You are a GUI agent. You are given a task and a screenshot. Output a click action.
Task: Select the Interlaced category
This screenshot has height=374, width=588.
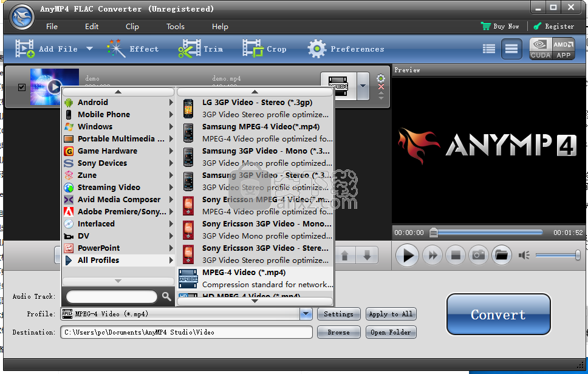(118, 223)
